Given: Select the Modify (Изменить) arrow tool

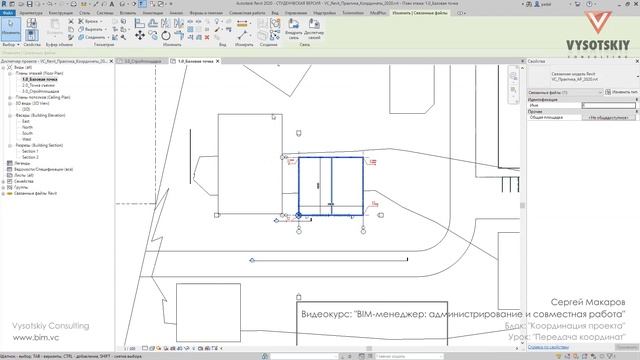Looking at the screenshot, I should tap(11, 29).
